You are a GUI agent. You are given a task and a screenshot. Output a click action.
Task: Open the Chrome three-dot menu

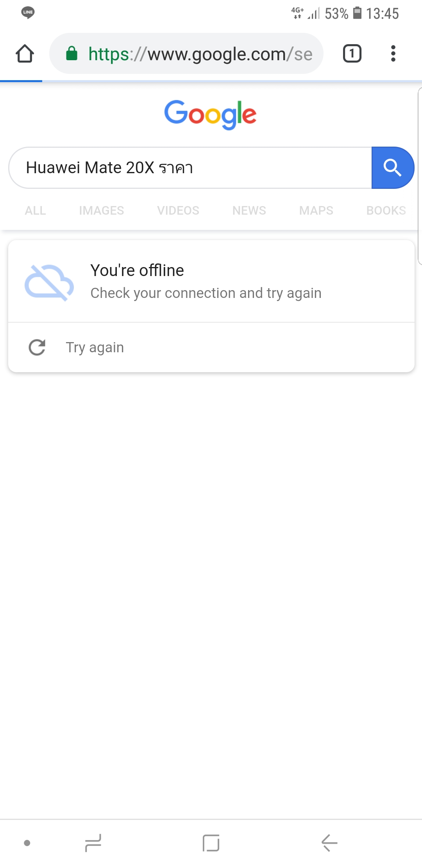(393, 54)
